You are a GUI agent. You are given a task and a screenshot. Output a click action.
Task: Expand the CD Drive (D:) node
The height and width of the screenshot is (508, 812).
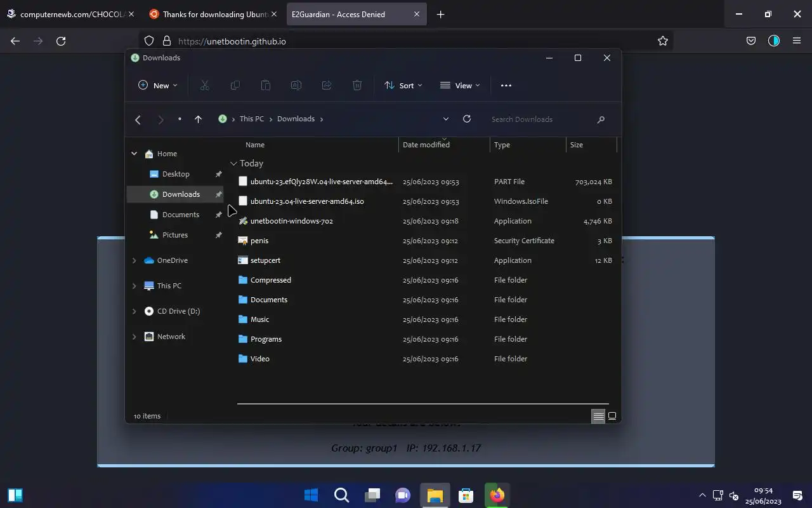(134, 311)
